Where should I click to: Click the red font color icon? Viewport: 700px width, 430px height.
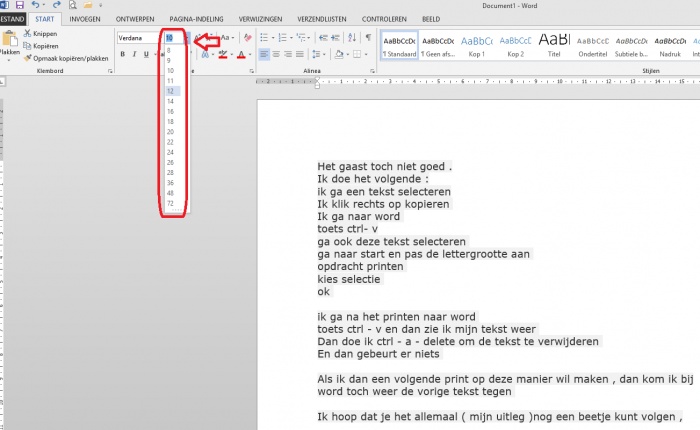[241, 54]
